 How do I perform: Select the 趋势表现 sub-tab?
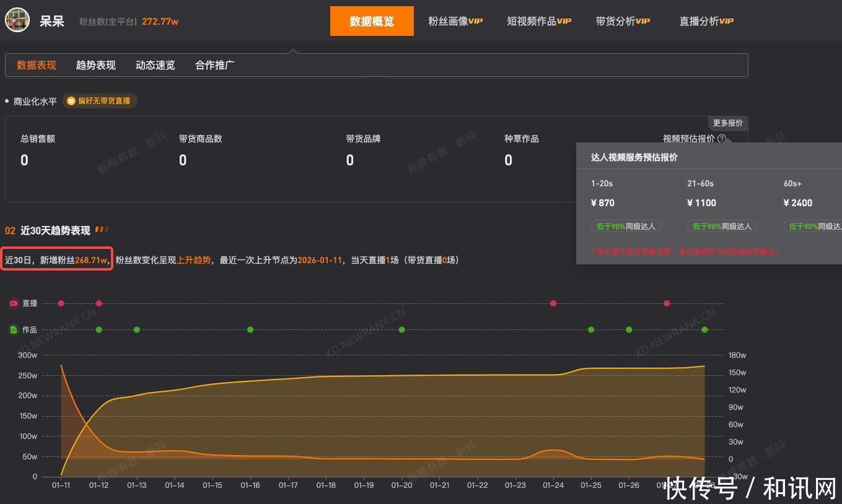point(95,65)
